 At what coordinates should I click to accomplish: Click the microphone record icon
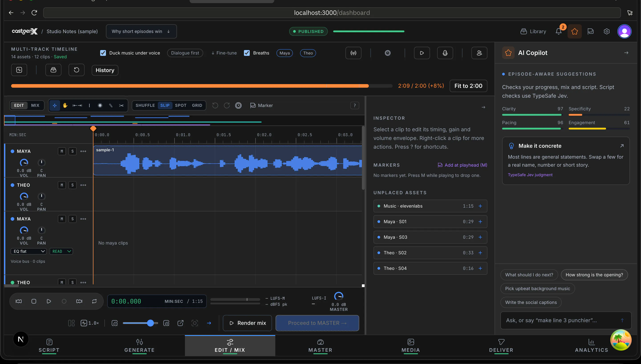click(x=445, y=53)
